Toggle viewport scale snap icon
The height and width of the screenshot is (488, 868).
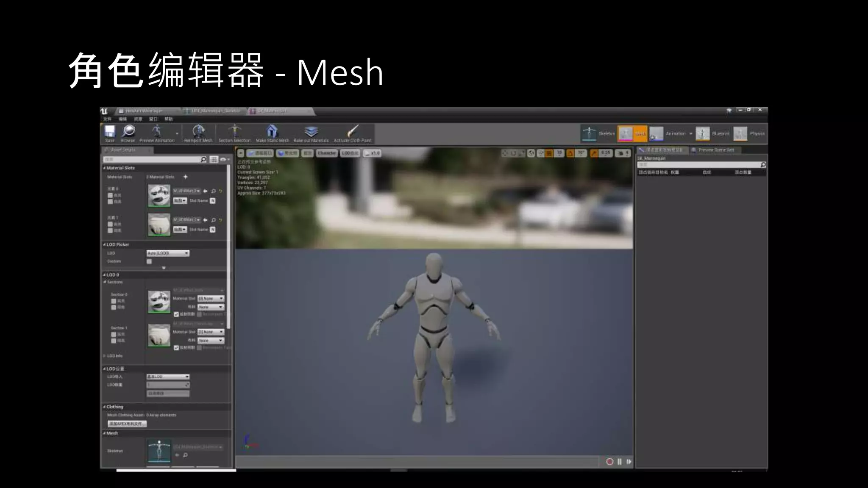(594, 153)
